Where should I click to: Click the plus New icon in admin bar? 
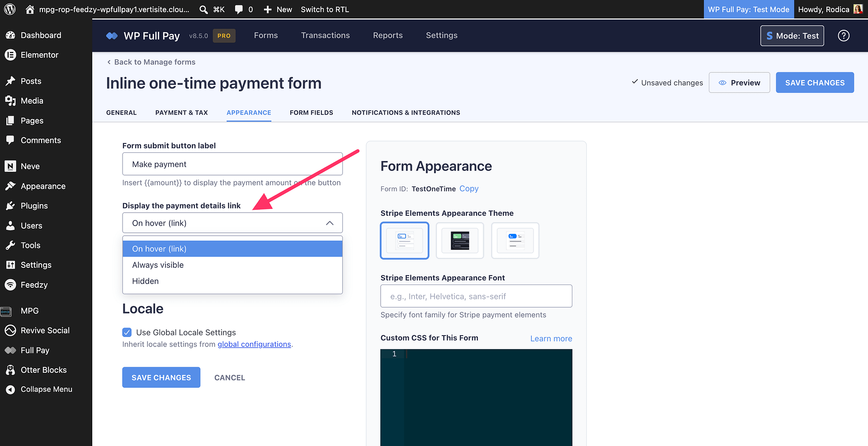point(268,9)
